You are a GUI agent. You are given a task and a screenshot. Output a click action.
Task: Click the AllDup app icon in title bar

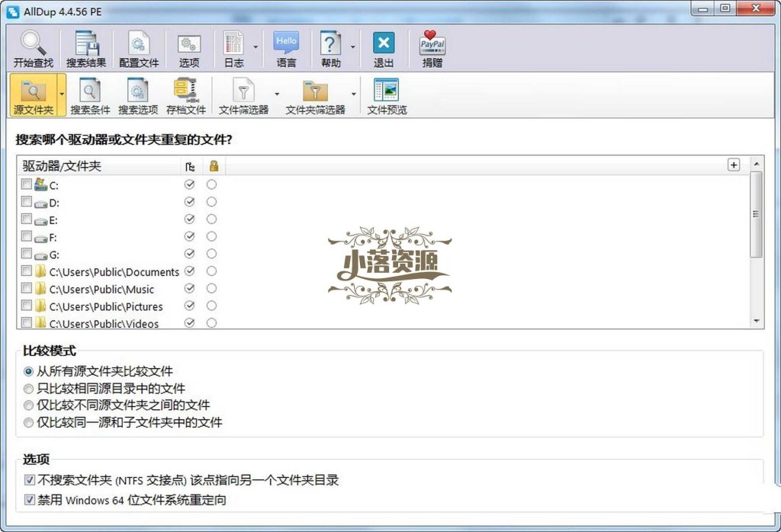pyautogui.click(x=13, y=11)
